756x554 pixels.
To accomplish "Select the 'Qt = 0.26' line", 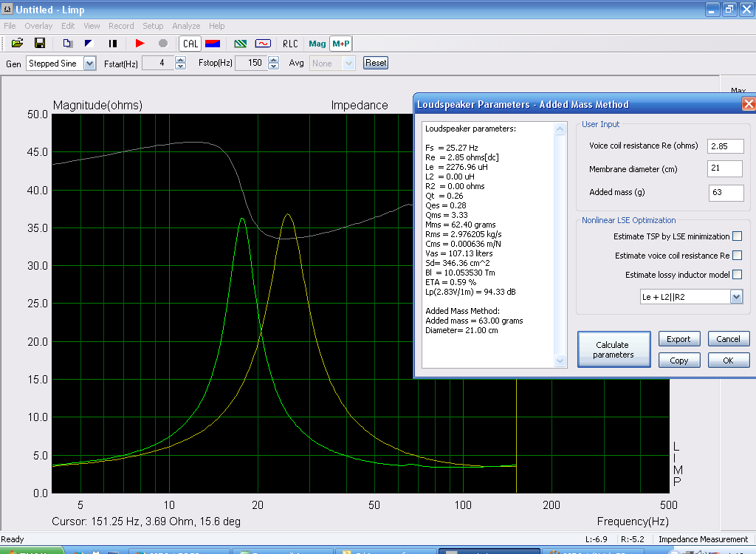I will pos(444,196).
